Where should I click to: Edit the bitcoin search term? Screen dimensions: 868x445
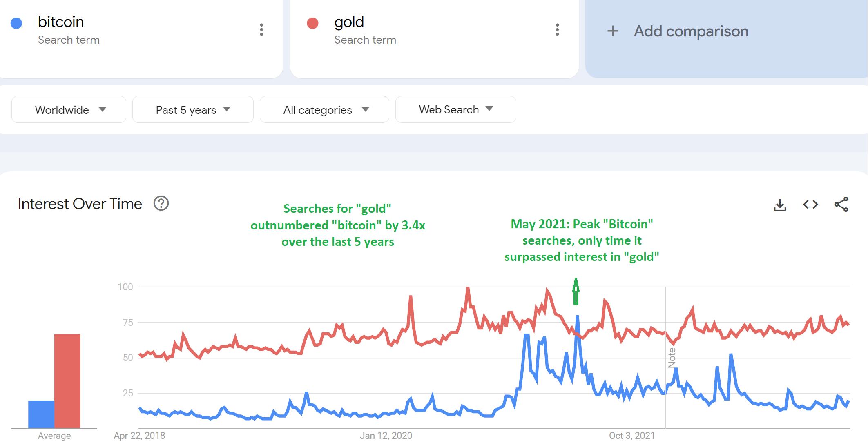(61, 22)
